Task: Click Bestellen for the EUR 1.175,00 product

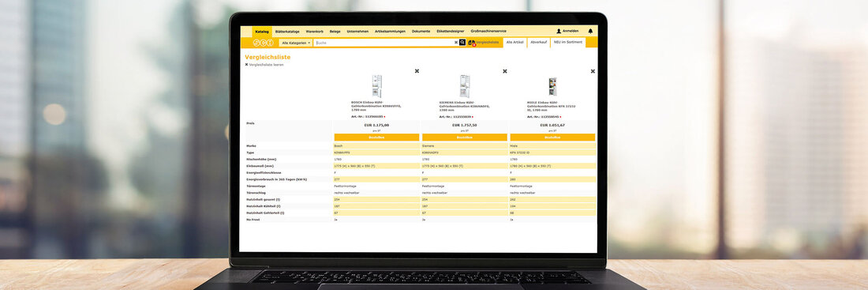Action: point(376,137)
